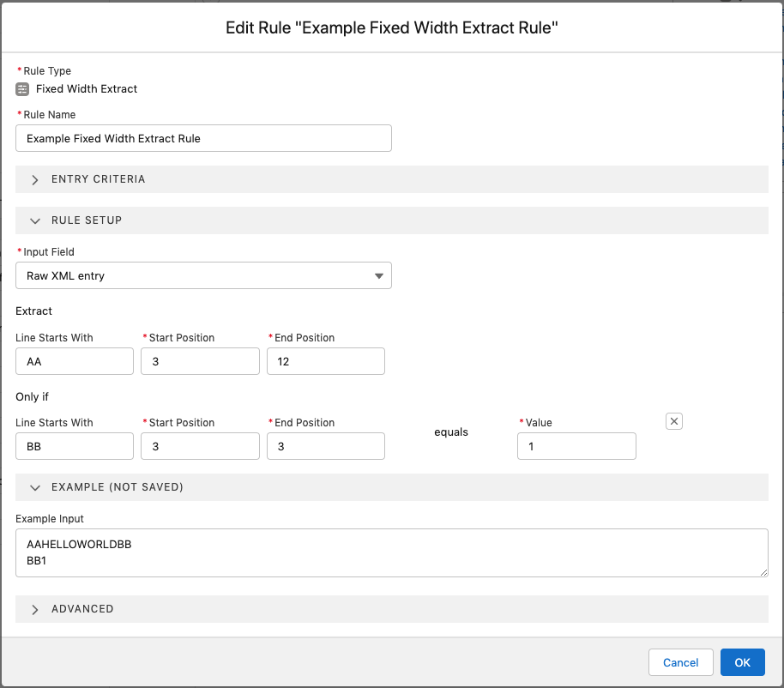Remove the 'Only if' condition with the X icon
This screenshot has height=688, width=784.
[674, 421]
